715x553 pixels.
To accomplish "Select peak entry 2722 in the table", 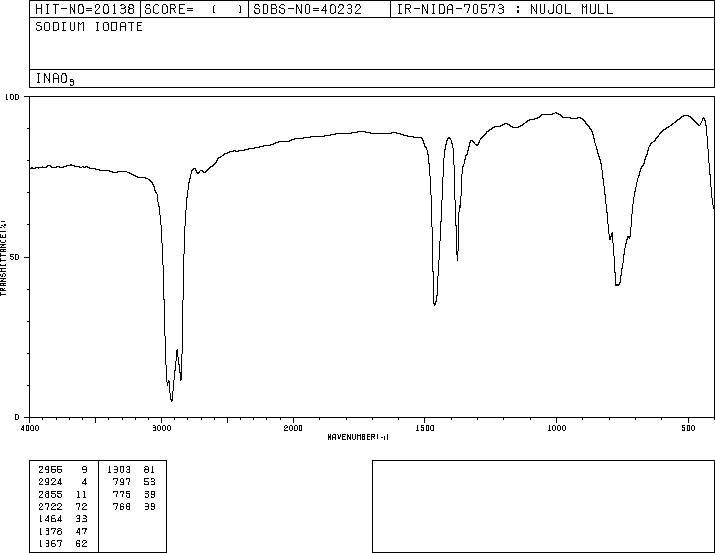I will 50,507.
